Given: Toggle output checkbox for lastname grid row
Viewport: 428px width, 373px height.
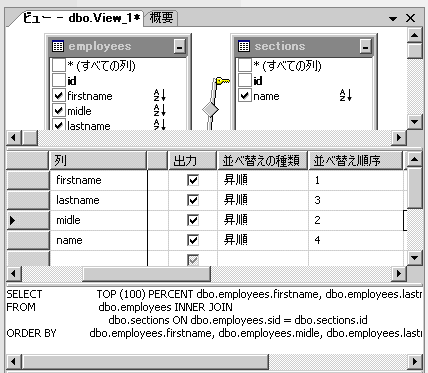Looking at the screenshot, I should pos(193,200).
